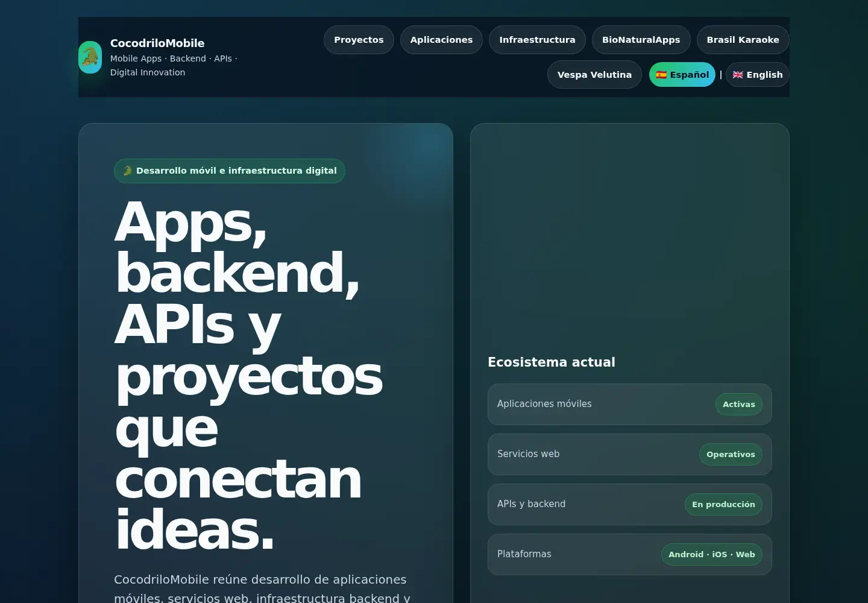Click the crocodile emoji in the badge
The image size is (868, 603).
click(x=128, y=171)
